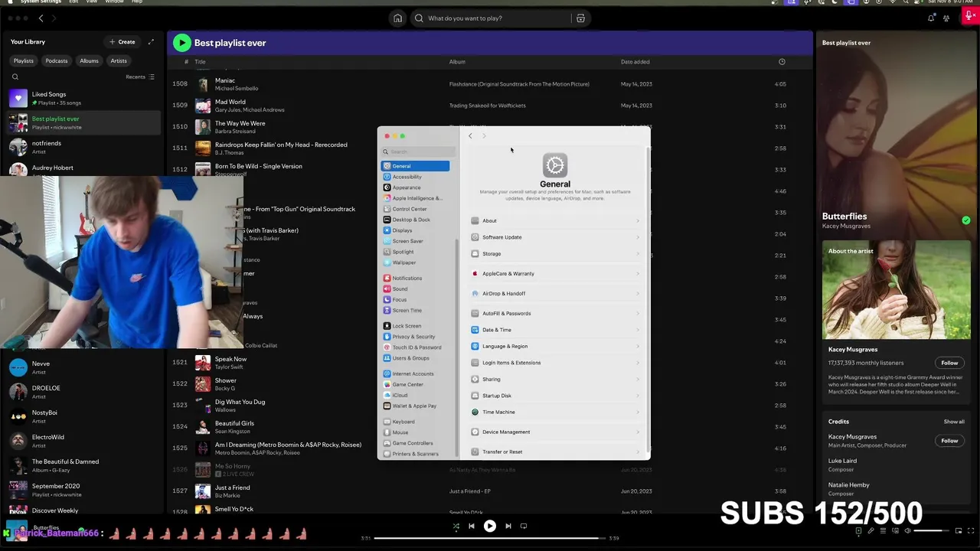Open the Time Machine row
Screen dimensions: 980x551
coord(556,412)
